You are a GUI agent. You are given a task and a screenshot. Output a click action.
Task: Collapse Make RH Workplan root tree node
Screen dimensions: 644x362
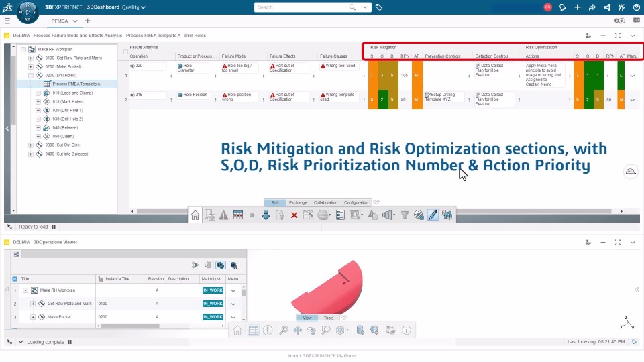pos(23,49)
